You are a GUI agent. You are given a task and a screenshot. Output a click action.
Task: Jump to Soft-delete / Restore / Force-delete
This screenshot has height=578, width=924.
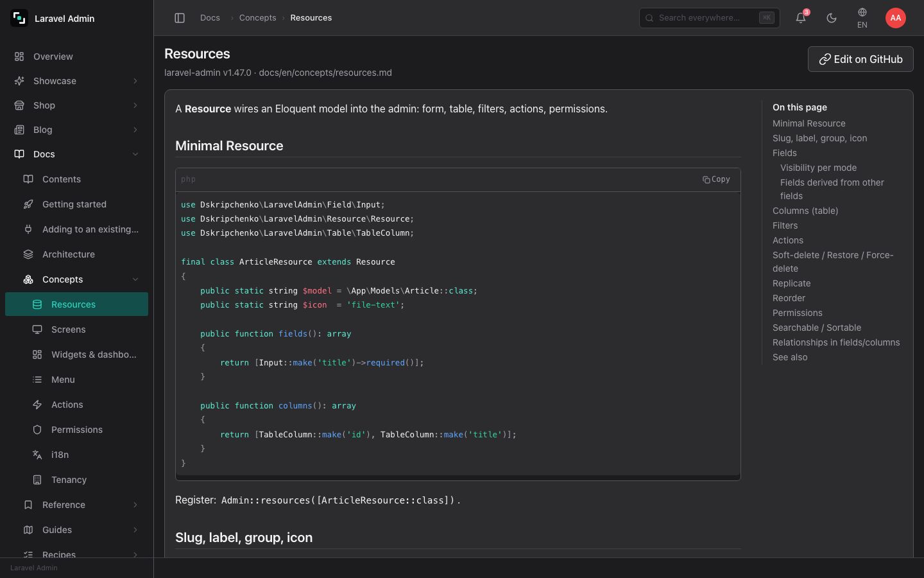point(833,261)
